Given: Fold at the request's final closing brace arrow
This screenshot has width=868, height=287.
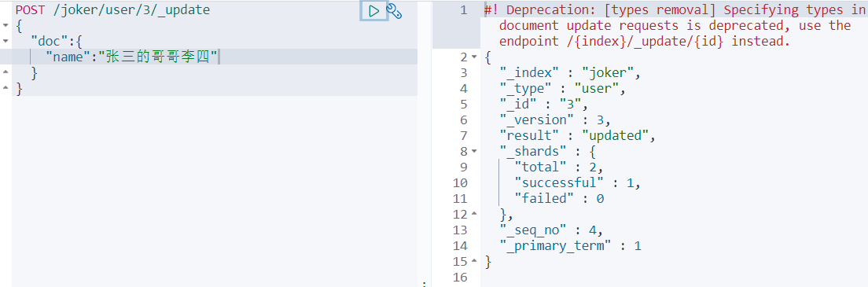Looking at the screenshot, I should click(x=6, y=88).
